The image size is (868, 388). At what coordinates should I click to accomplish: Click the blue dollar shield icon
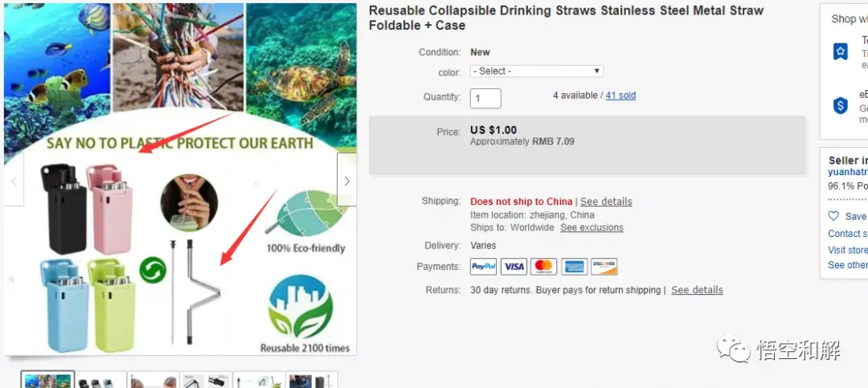coord(841,105)
